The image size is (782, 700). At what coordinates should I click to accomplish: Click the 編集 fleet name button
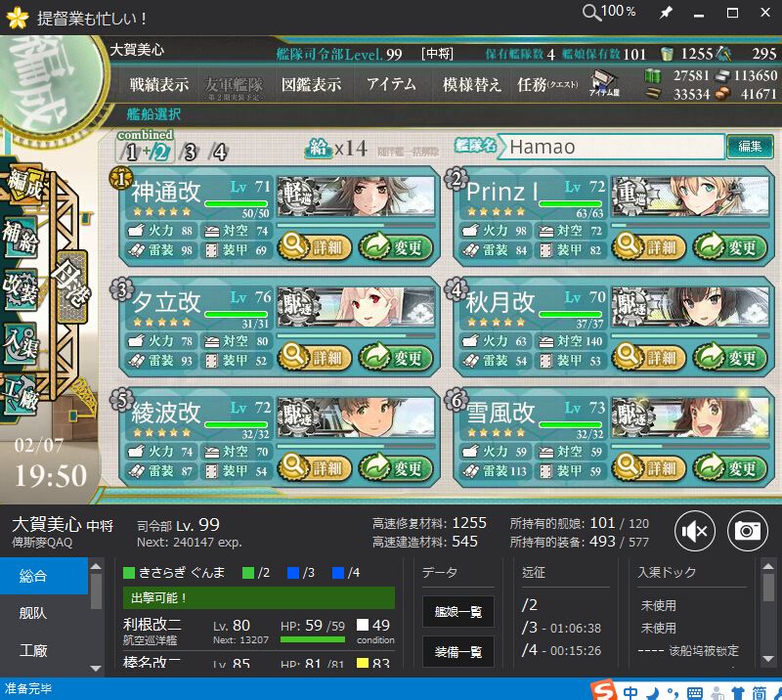(x=750, y=147)
